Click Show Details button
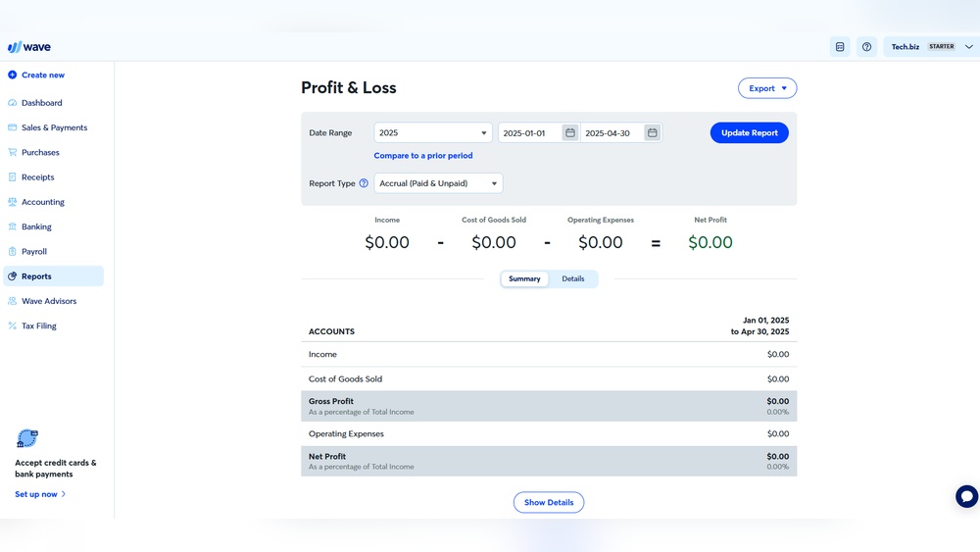Viewport: 980px width, 552px height. pos(549,502)
